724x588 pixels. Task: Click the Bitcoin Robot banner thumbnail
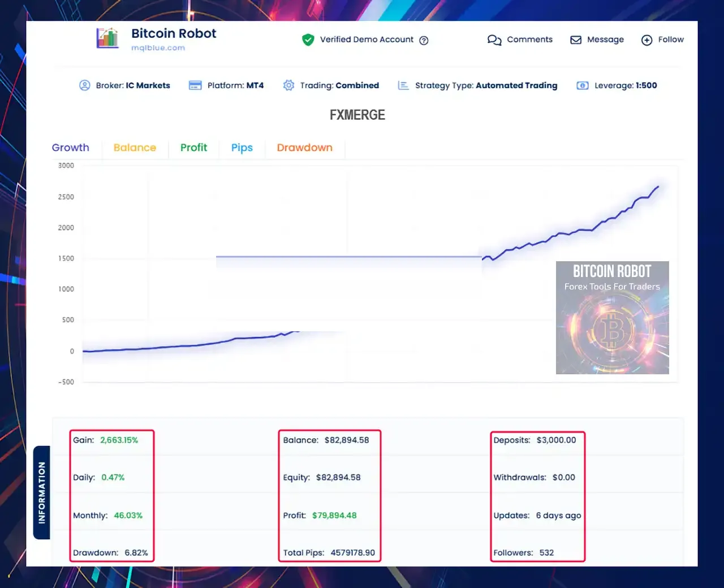click(x=613, y=318)
